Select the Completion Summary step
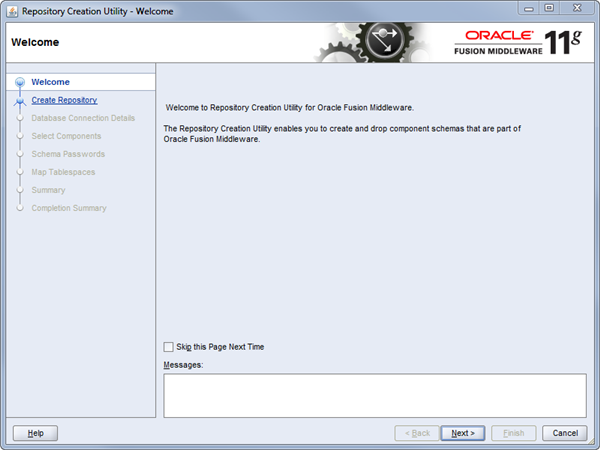 point(69,208)
